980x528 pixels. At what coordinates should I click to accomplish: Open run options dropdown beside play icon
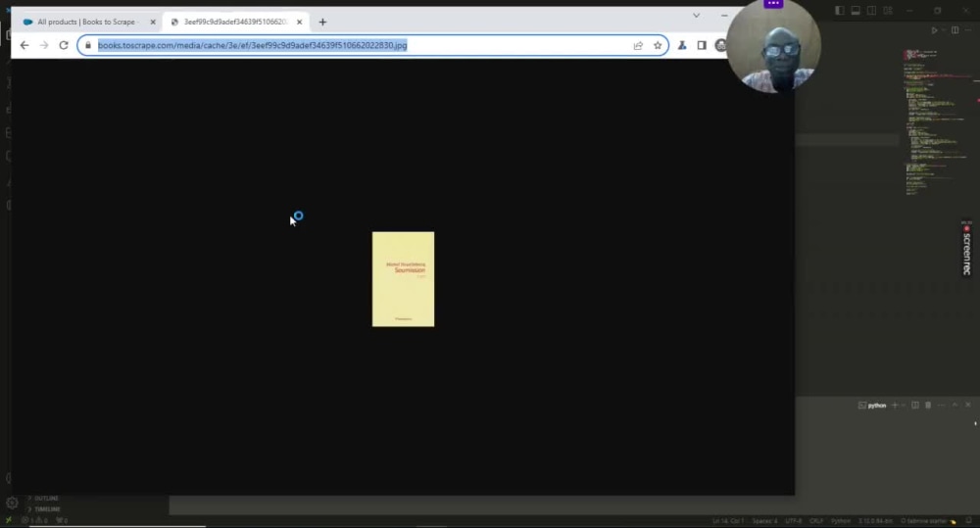943,30
